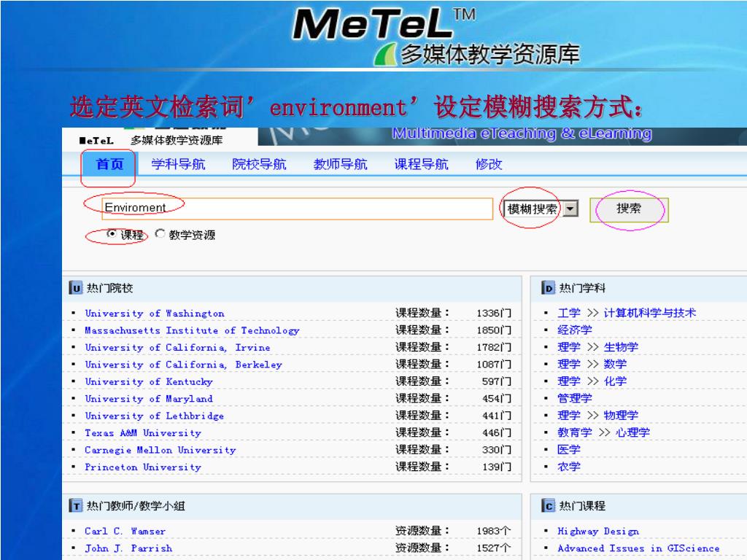Open the University of Lethbridge link

155,416
